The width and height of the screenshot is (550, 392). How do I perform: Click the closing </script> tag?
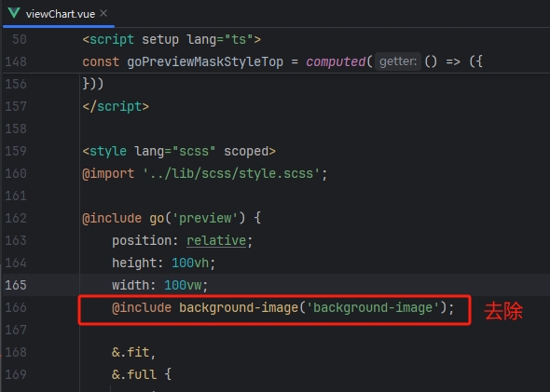tap(116, 106)
